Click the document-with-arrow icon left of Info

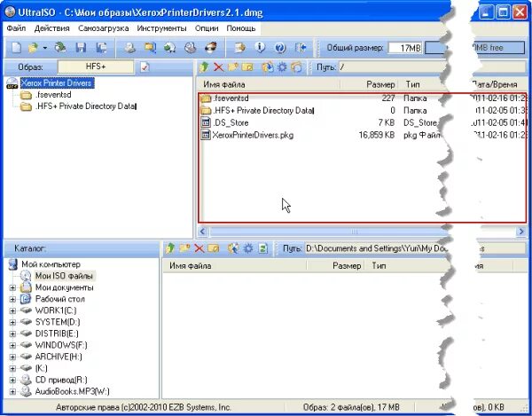click(x=240, y=48)
